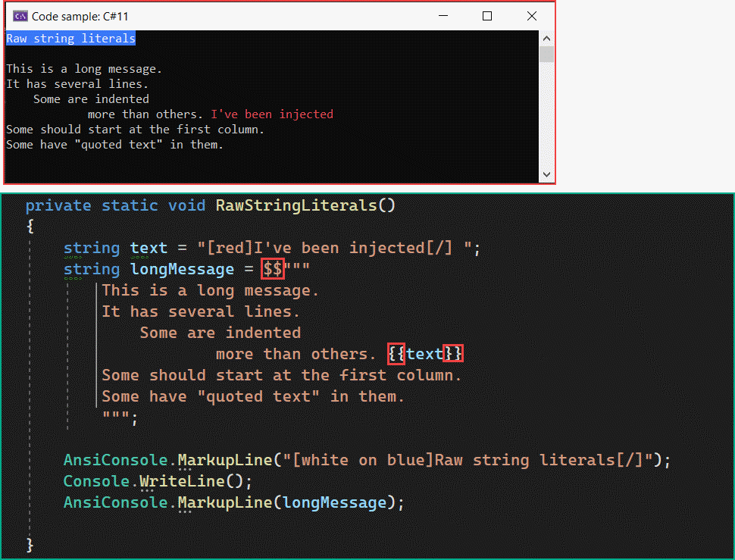Click the 'longMessage' variable name
The height and width of the screenshot is (560, 735).
pyautogui.click(x=181, y=269)
